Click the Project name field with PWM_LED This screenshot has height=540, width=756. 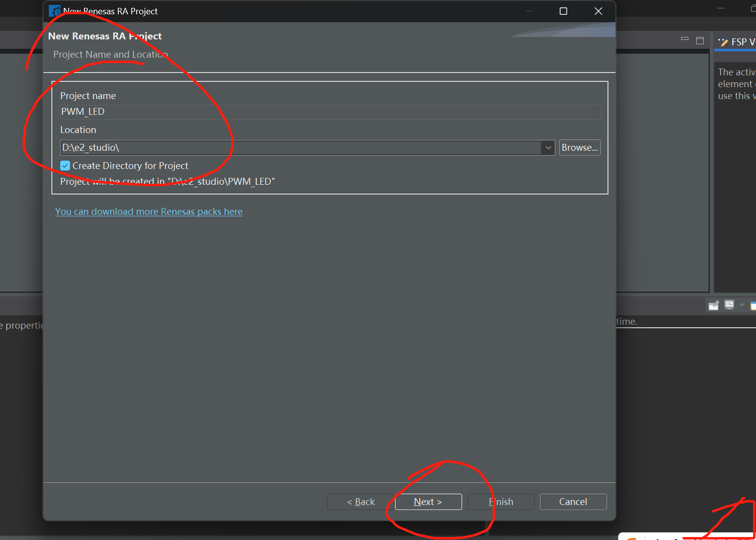point(330,112)
